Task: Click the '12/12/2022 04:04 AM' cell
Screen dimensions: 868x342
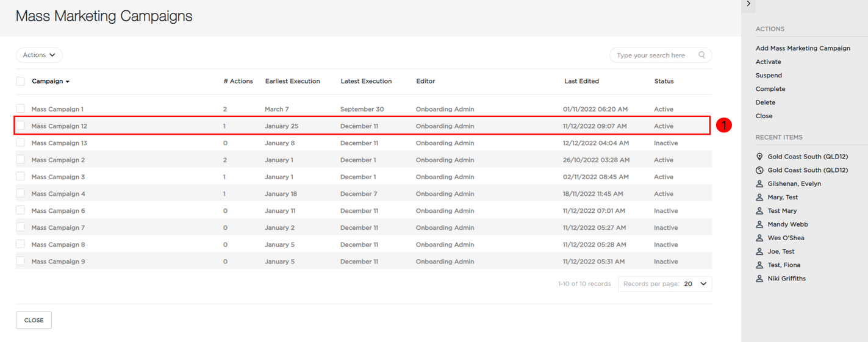Action: click(x=596, y=143)
